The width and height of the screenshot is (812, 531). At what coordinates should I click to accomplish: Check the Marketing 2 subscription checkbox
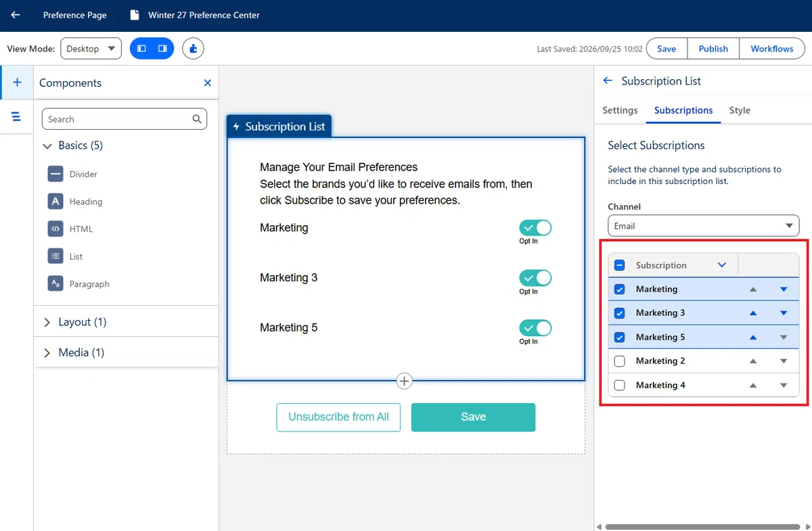[x=619, y=361]
